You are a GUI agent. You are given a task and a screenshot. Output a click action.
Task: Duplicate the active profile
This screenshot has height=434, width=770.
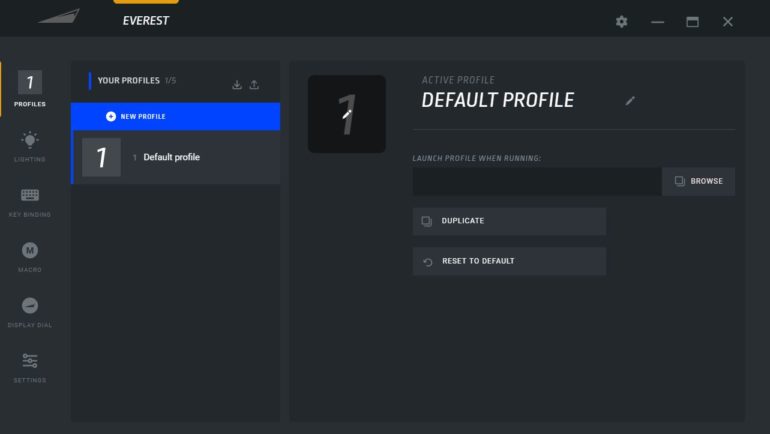509,221
